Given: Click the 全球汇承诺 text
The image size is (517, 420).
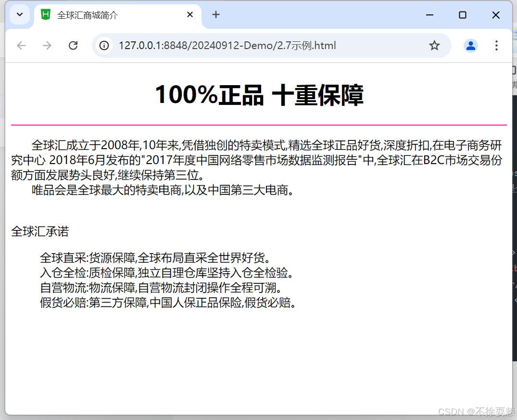Looking at the screenshot, I should 40,231.
